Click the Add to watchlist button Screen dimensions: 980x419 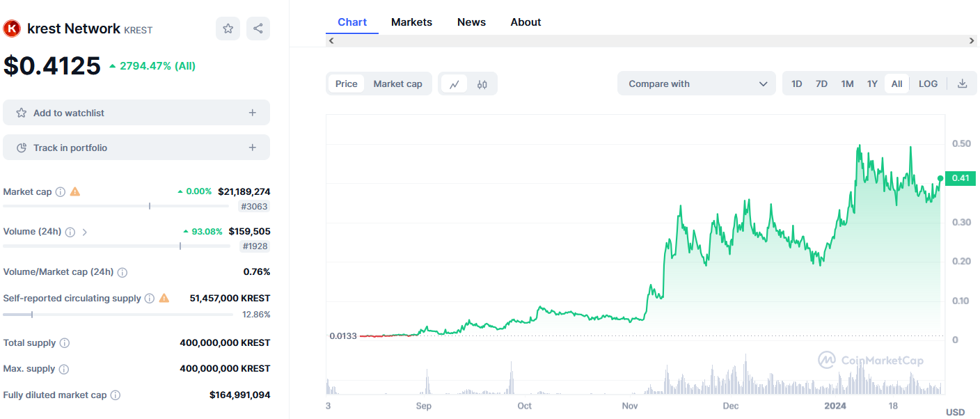136,113
